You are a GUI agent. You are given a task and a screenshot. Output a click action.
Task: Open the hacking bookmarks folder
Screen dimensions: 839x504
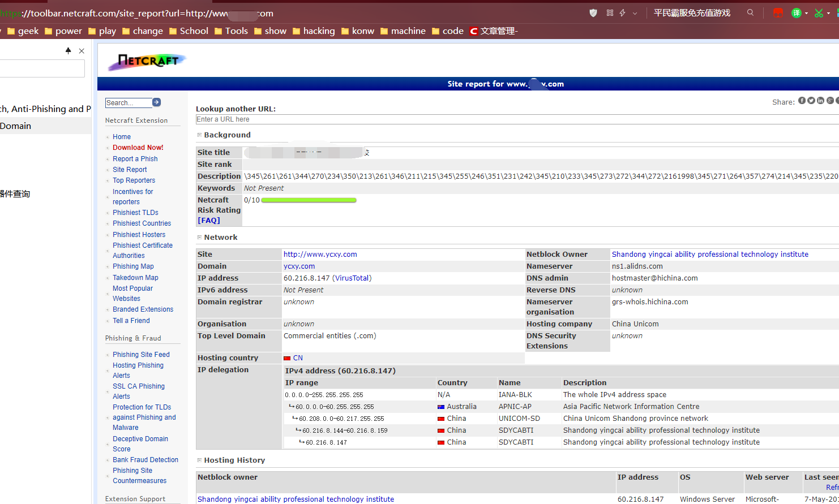pos(313,31)
